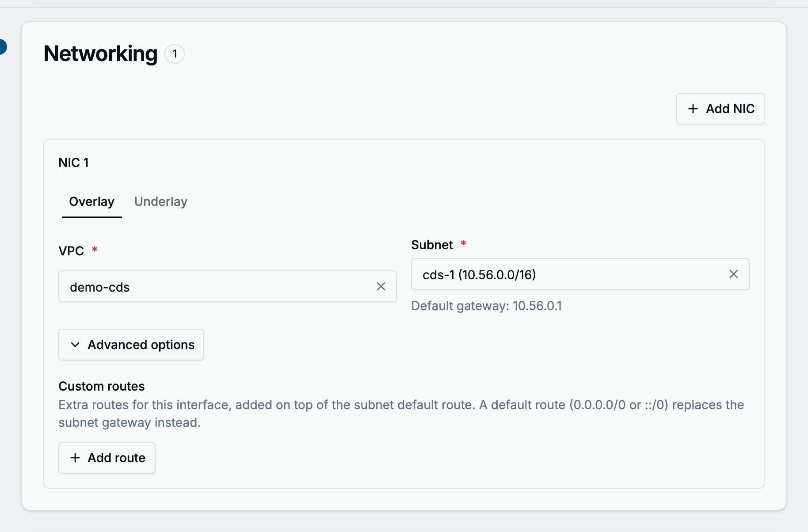
Task: Click the Custom routes label
Action: (102, 386)
